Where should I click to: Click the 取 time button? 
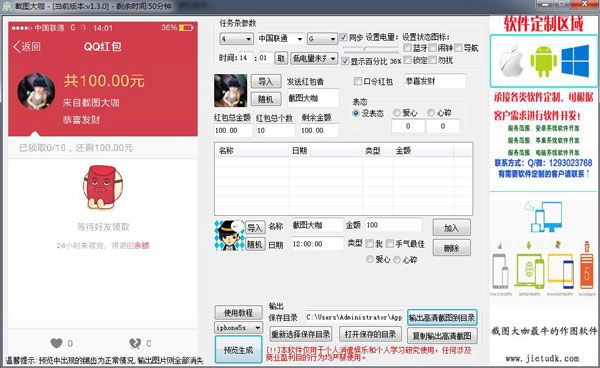281,58
